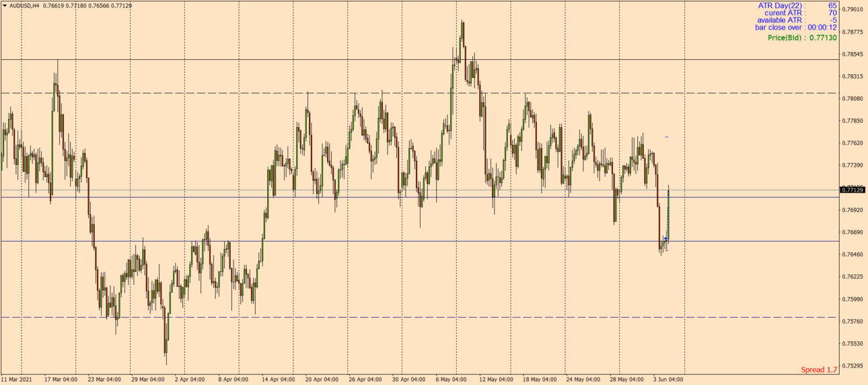
Task: Click 0.77390 on the price scale
Action: (x=853, y=165)
